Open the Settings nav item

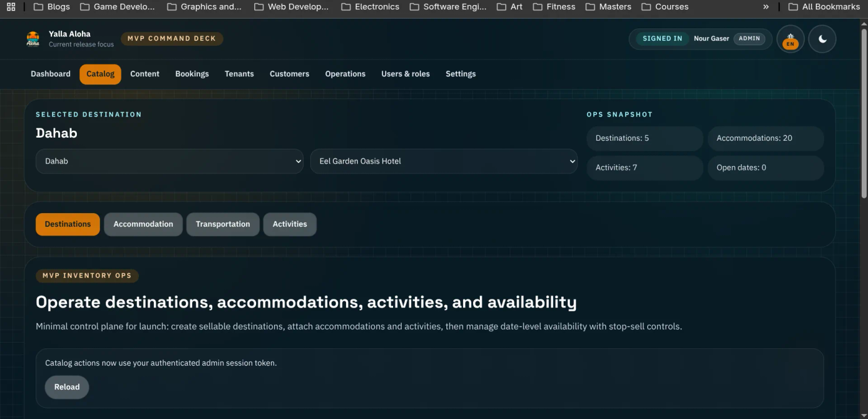461,74
